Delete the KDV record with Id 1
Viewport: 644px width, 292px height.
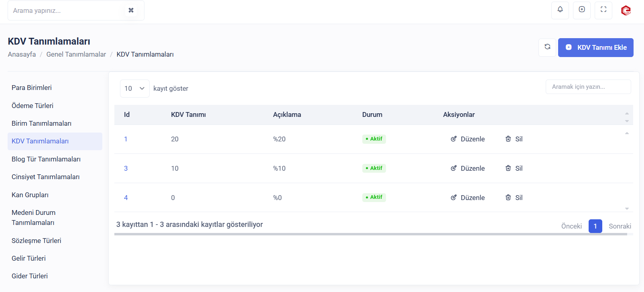[x=514, y=139]
